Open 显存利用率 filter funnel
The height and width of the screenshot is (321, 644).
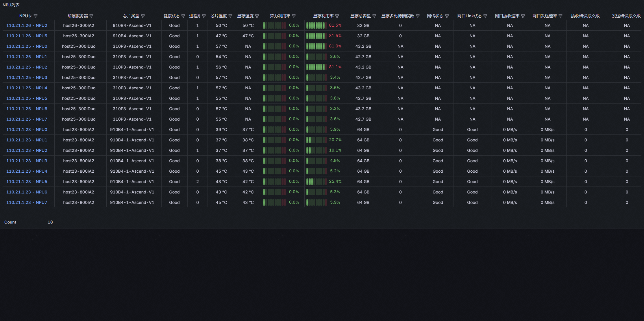pyautogui.click(x=337, y=16)
